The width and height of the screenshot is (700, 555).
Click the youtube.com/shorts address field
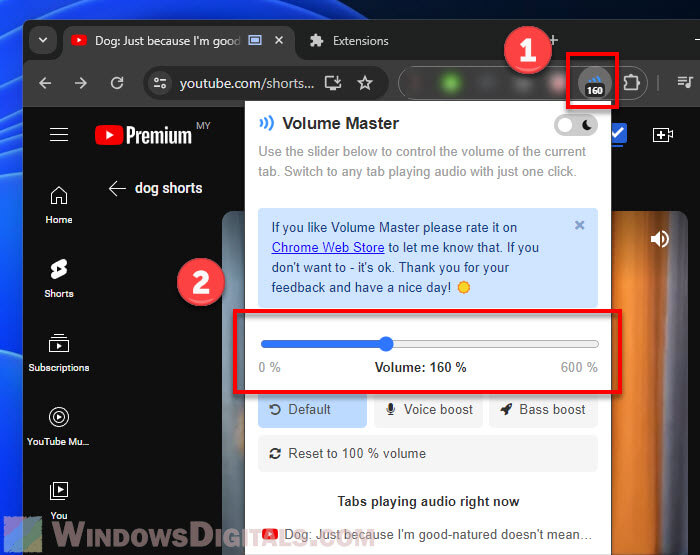coord(246,83)
